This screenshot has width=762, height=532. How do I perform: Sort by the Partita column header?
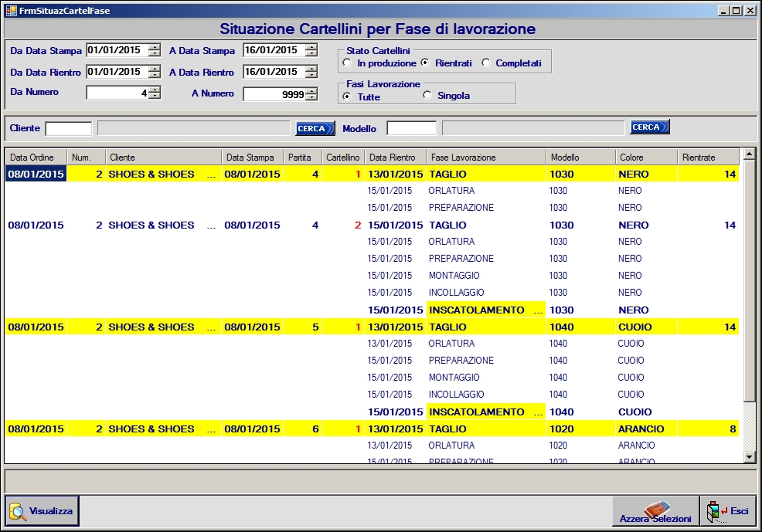[x=303, y=158]
